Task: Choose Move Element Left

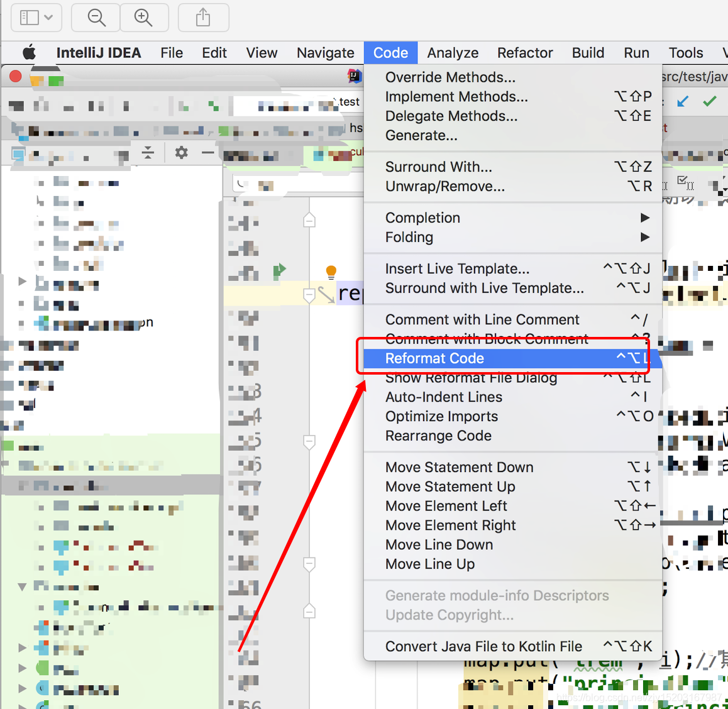Action: [512, 506]
